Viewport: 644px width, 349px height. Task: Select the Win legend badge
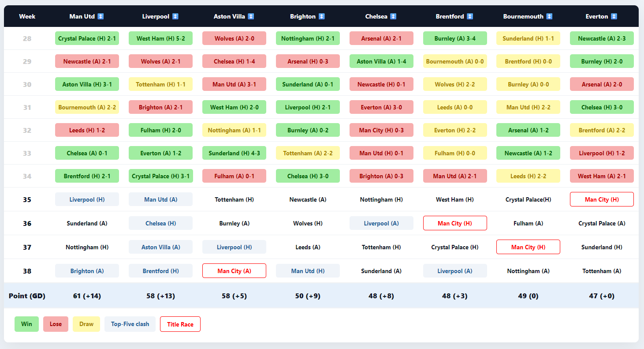[26, 324]
